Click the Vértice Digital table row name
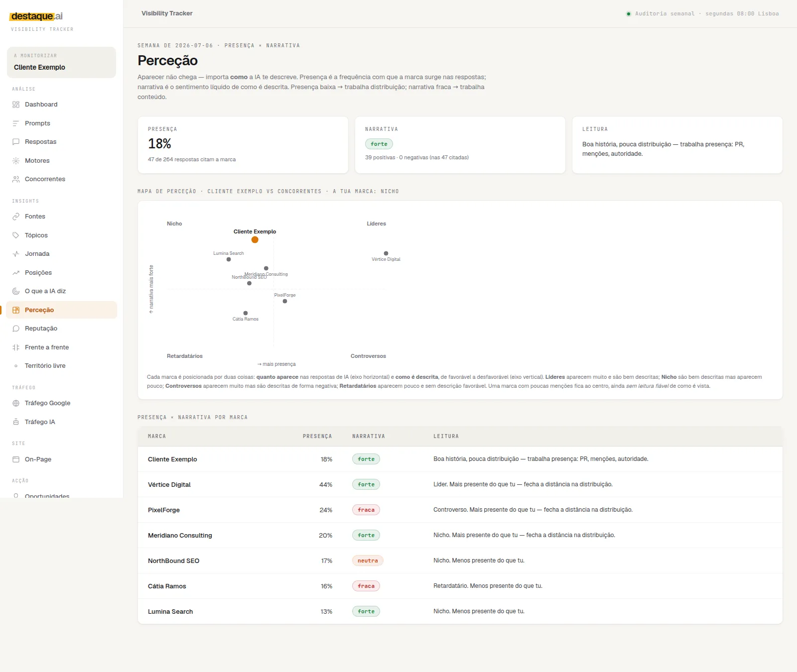 [169, 485]
